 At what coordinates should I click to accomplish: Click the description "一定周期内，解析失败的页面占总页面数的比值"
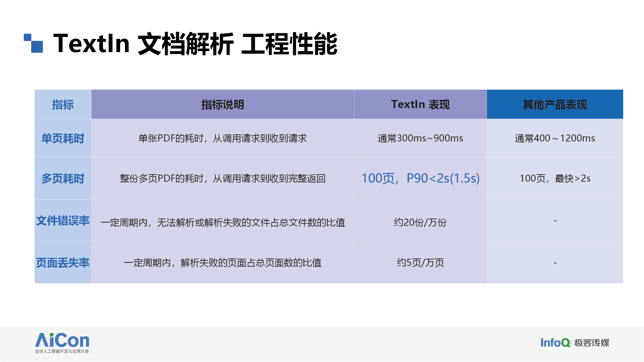[x=223, y=263]
